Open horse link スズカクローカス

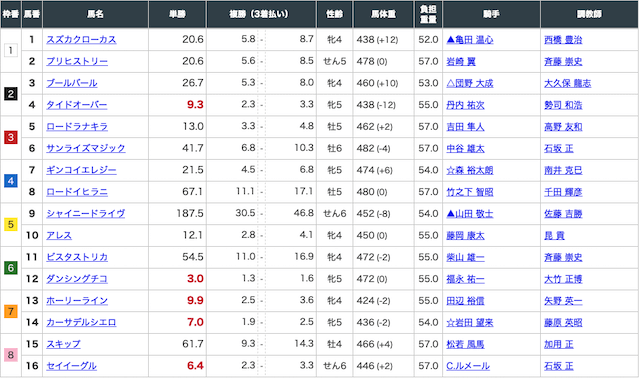click(81, 40)
